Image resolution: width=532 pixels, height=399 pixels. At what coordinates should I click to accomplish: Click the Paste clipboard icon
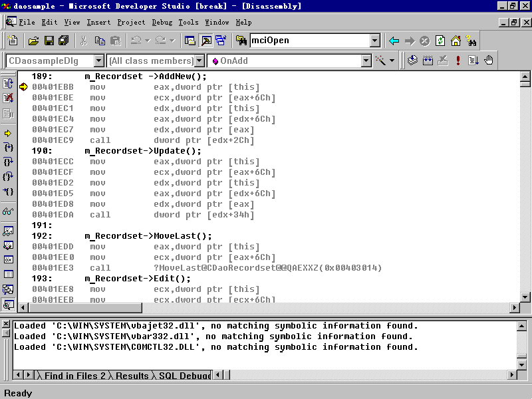pyautogui.click(x=115, y=41)
